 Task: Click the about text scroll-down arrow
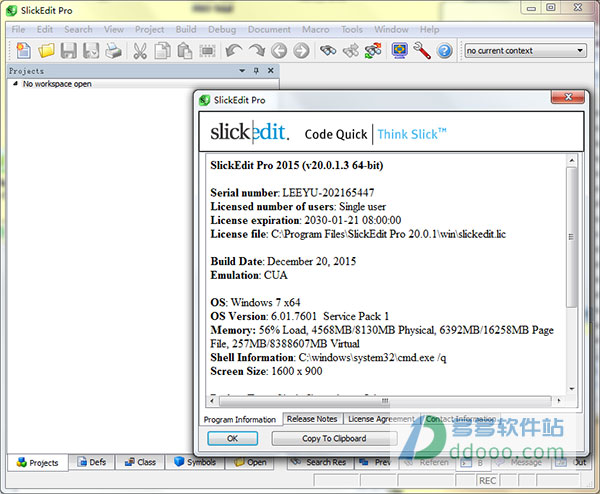pos(572,389)
